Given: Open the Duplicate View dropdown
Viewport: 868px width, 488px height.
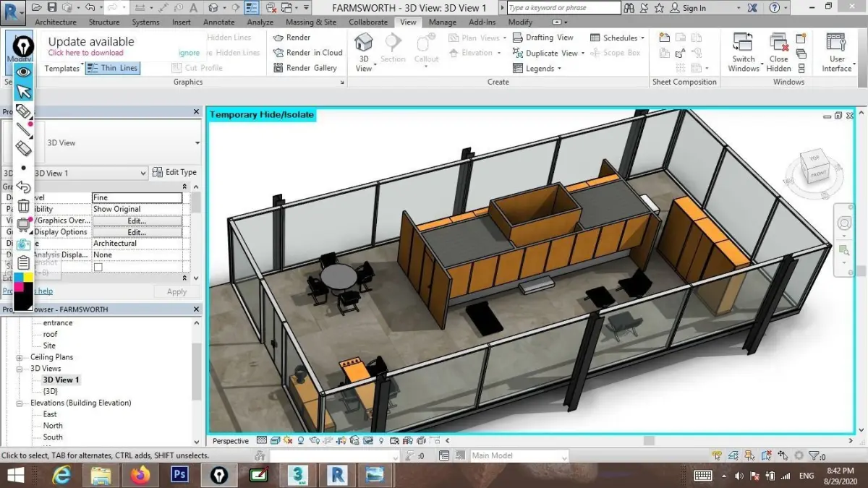Looking at the screenshot, I should (x=548, y=53).
